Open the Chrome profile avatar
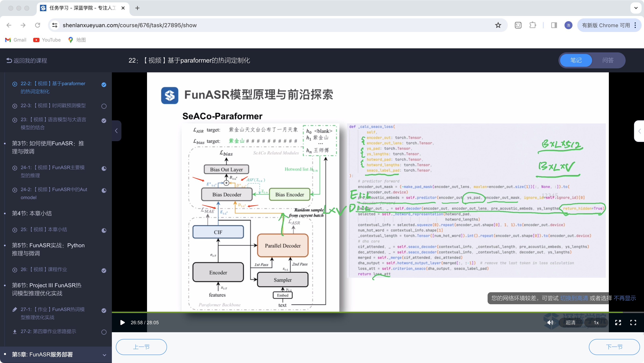 (x=568, y=25)
